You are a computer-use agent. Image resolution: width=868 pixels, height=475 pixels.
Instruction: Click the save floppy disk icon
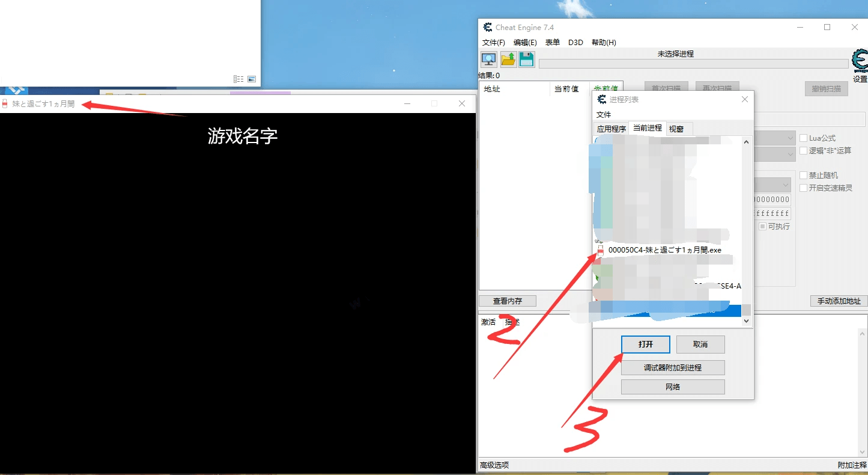(x=527, y=59)
